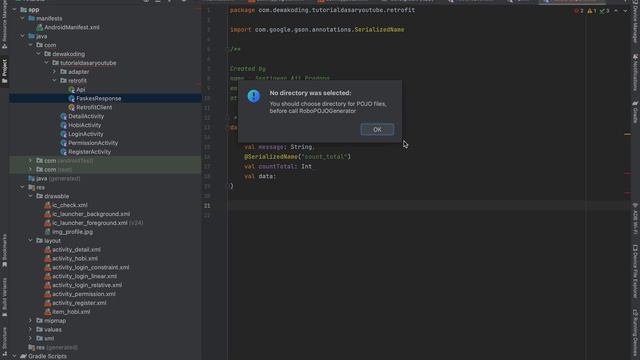Select activity_detail.xml layout file
The height and width of the screenshot is (360, 640).
(x=76, y=249)
